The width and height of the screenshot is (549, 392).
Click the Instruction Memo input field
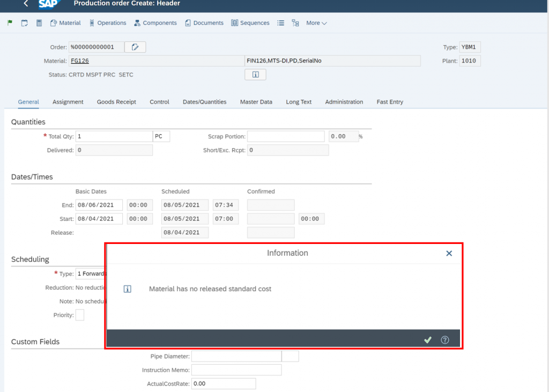point(236,370)
